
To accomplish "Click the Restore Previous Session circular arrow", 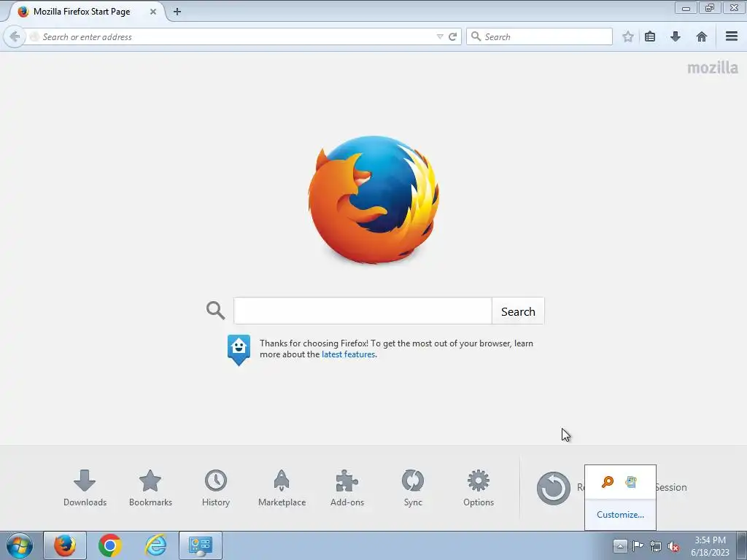I will tap(553, 488).
